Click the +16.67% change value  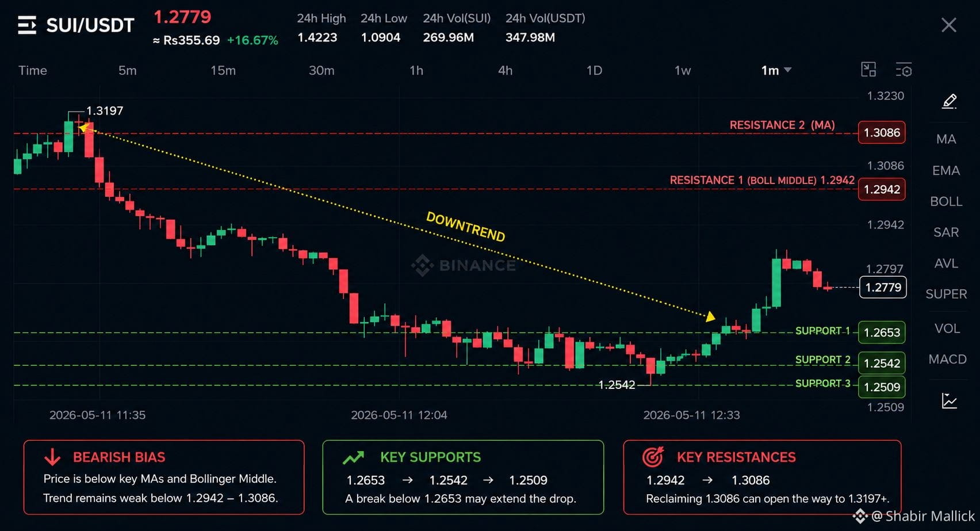[x=252, y=40]
